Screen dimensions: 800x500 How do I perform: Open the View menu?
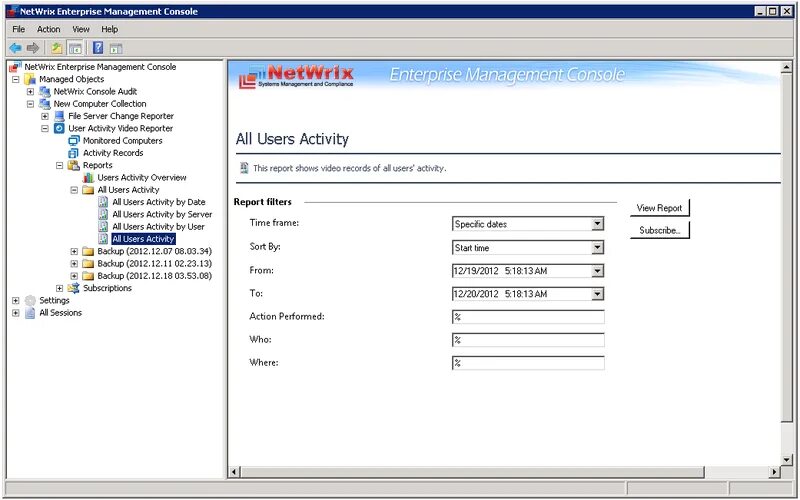click(81, 30)
